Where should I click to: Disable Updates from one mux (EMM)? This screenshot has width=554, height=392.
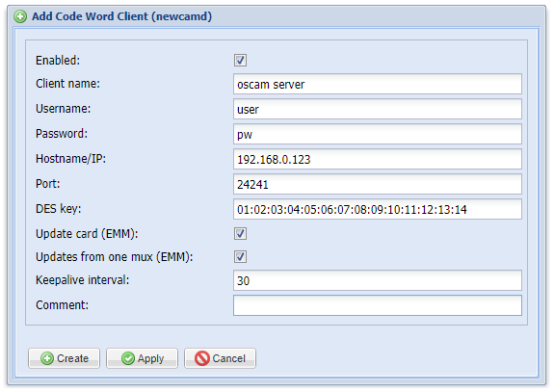click(x=240, y=257)
